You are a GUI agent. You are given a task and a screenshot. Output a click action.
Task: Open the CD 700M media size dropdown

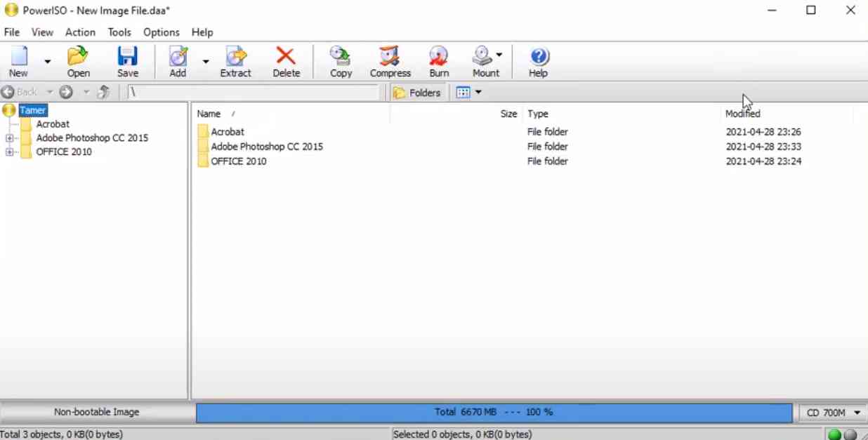point(833,413)
